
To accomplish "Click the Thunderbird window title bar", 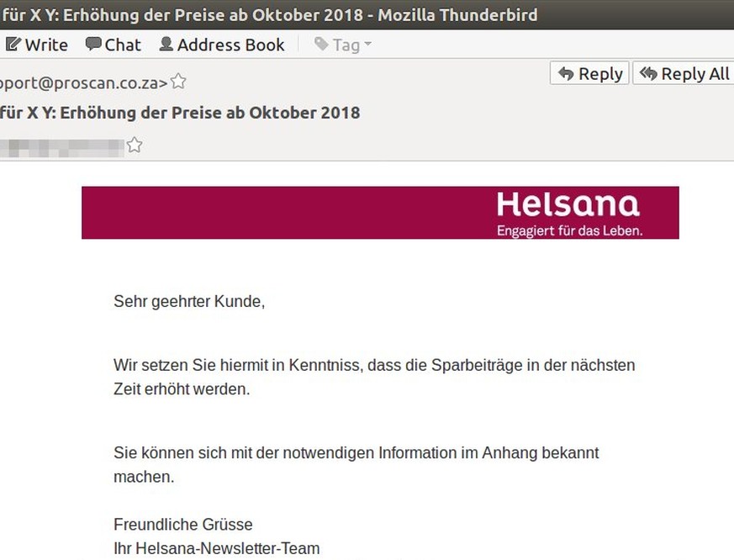I will click(x=269, y=15).
